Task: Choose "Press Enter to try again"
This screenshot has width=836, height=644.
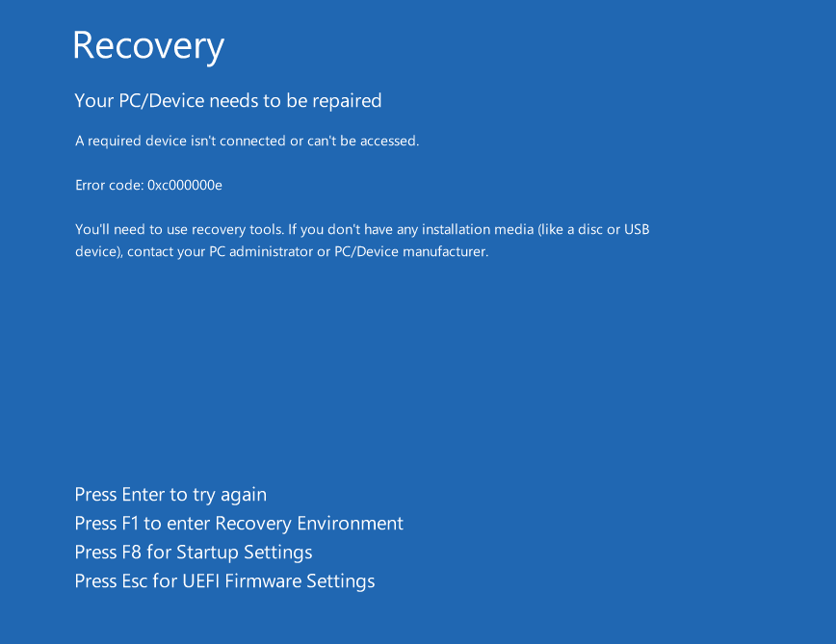Action: [170, 495]
